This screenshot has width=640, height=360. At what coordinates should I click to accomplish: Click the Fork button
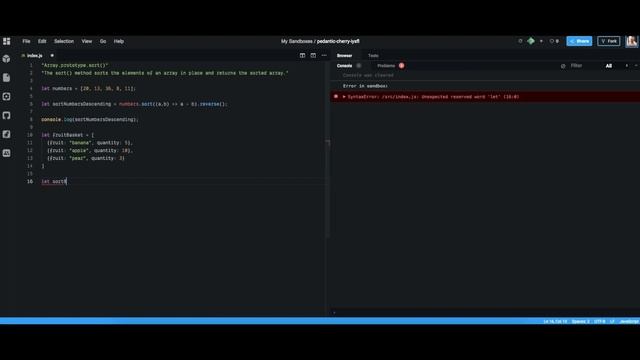tap(609, 41)
